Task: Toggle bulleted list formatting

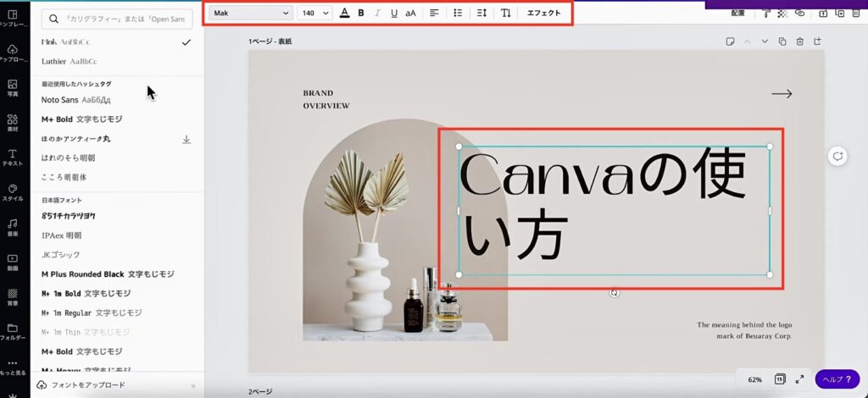Action: [458, 13]
